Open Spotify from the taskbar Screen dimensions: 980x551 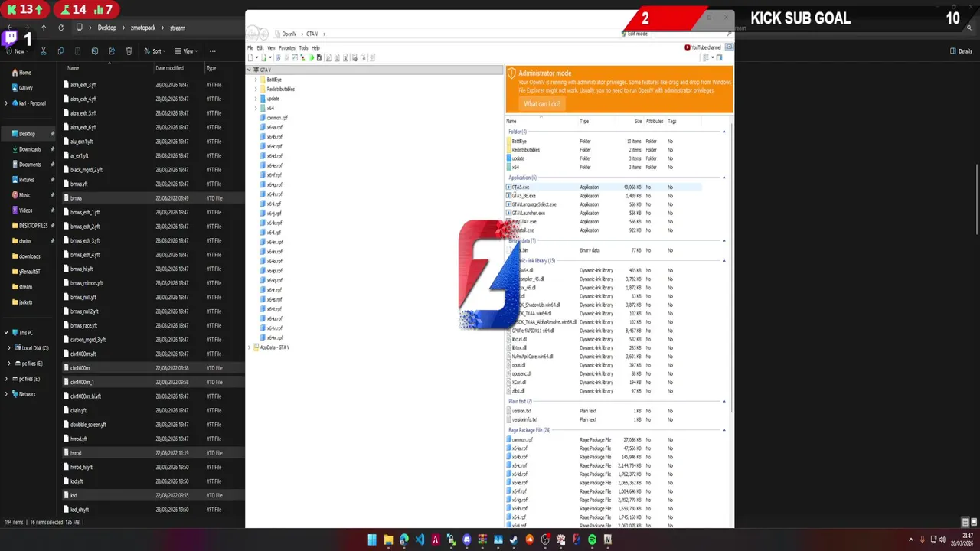click(592, 540)
